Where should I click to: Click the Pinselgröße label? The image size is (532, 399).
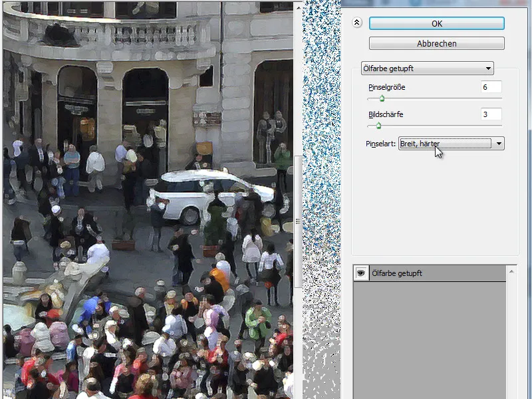(x=387, y=87)
